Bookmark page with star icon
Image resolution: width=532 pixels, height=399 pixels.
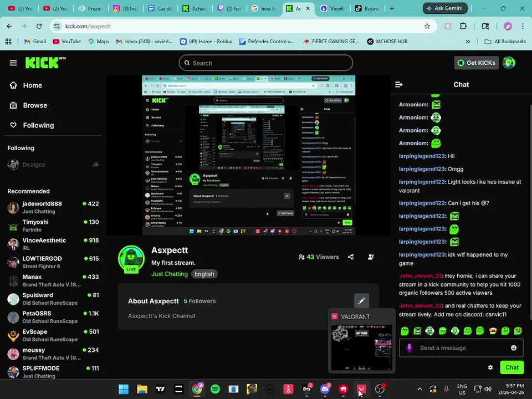tap(427, 26)
